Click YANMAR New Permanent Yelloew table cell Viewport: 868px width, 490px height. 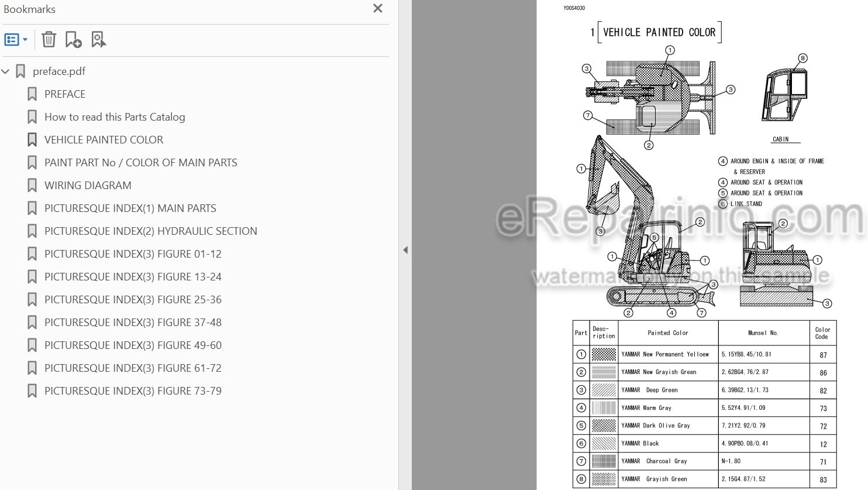click(x=668, y=355)
